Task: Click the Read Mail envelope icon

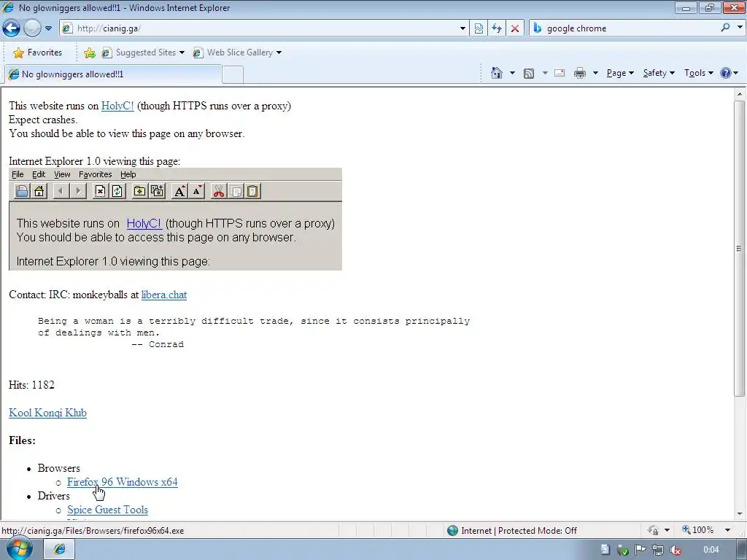Action: [560, 73]
